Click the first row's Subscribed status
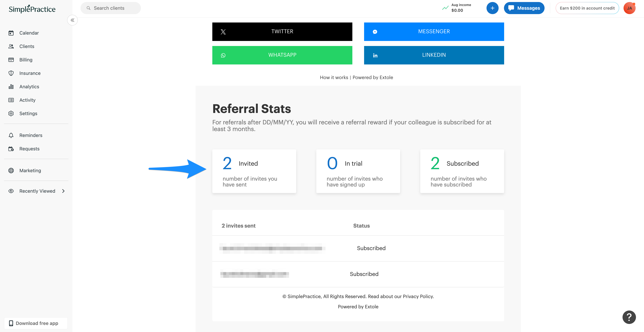The height and width of the screenshot is (332, 644). (x=371, y=248)
